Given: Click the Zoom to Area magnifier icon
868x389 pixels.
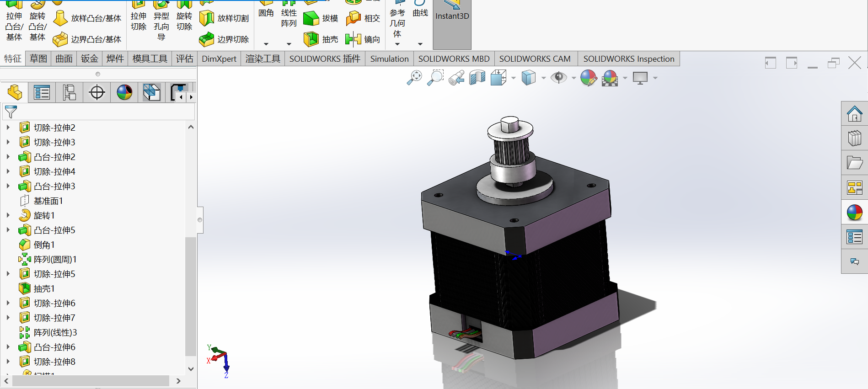Looking at the screenshot, I should tap(435, 77).
